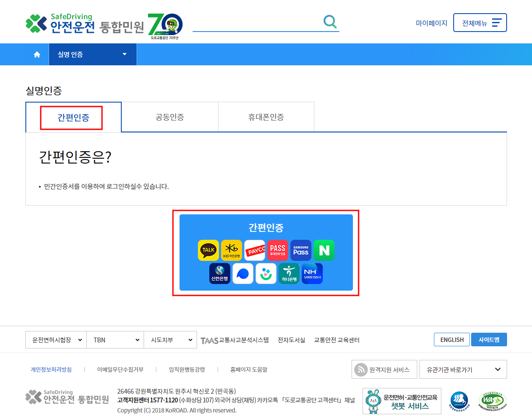The height and width of the screenshot is (416, 532).
Task: Switch to the 공동인증 tab
Action: click(169, 117)
